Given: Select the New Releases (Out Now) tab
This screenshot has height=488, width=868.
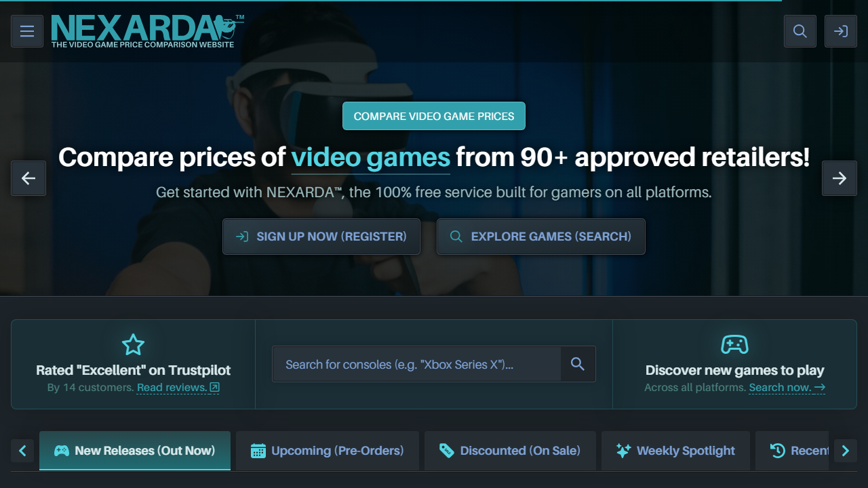Looking at the screenshot, I should click(134, 450).
